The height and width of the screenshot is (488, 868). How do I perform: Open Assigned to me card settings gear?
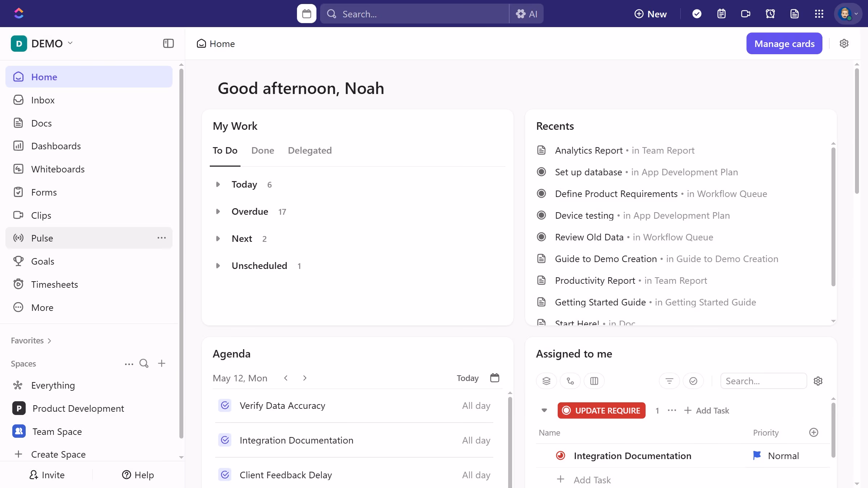click(818, 381)
